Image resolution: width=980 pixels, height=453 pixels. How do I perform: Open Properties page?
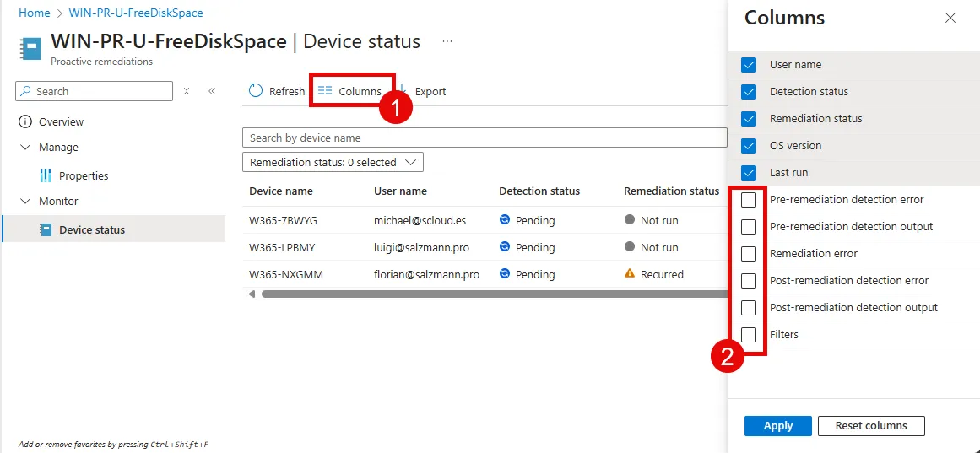(84, 175)
